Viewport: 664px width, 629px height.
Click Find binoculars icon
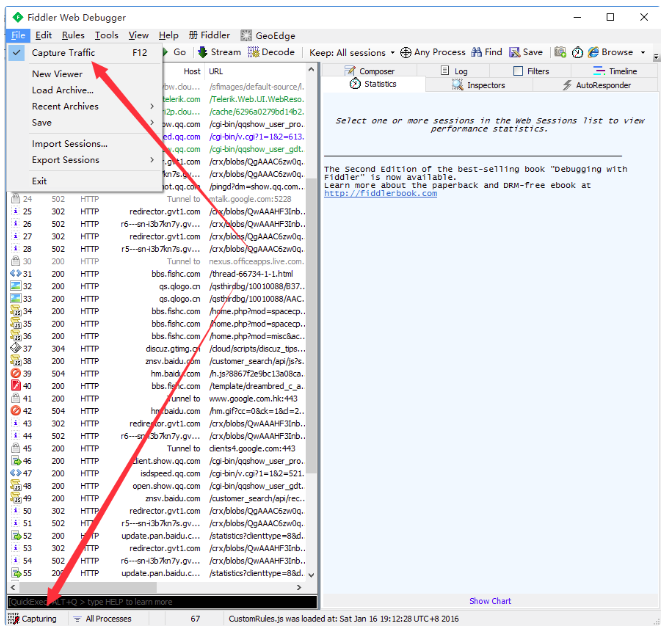(x=476, y=52)
